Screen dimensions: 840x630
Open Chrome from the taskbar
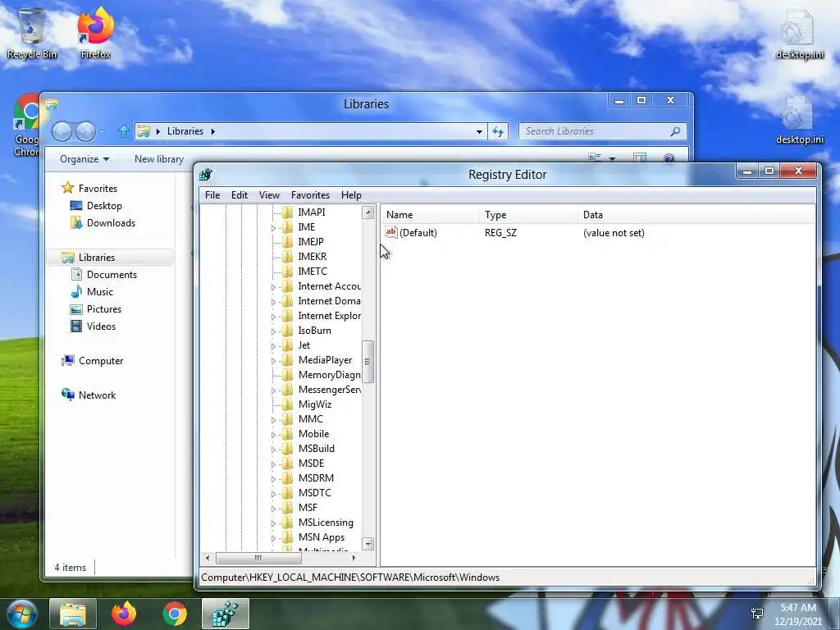(175, 614)
